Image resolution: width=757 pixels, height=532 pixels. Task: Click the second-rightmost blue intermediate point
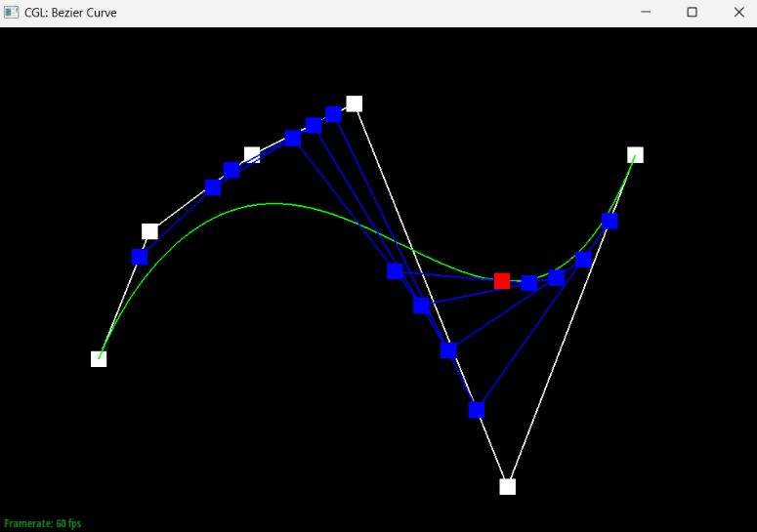583,259
